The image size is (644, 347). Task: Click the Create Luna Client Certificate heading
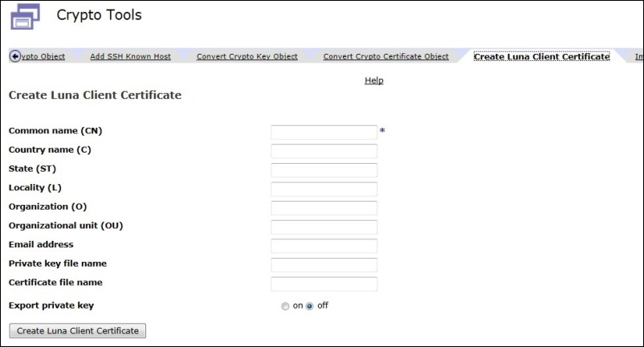point(95,95)
